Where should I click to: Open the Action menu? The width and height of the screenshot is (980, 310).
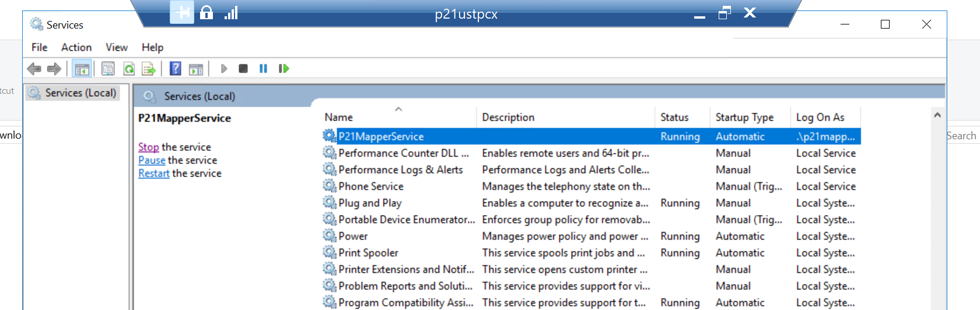pos(76,47)
